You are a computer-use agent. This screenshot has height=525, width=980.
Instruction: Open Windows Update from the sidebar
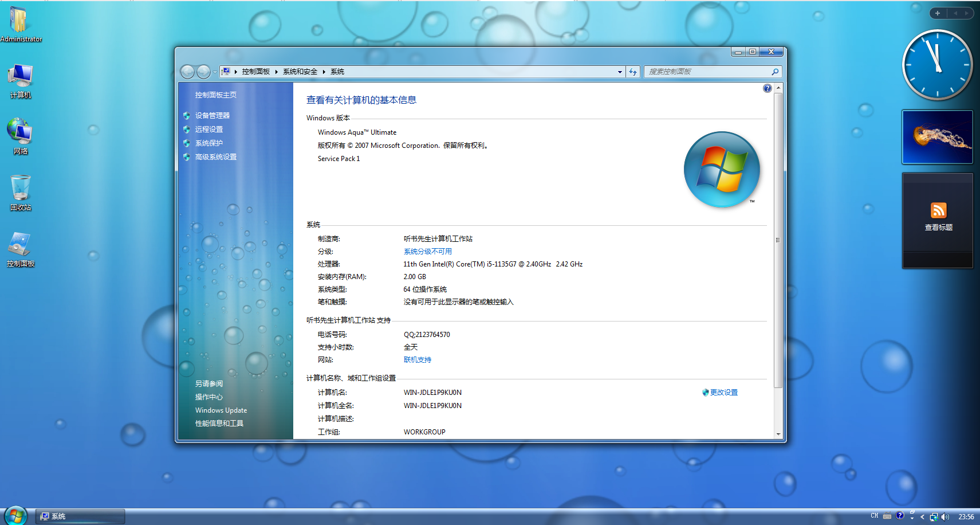coord(221,410)
